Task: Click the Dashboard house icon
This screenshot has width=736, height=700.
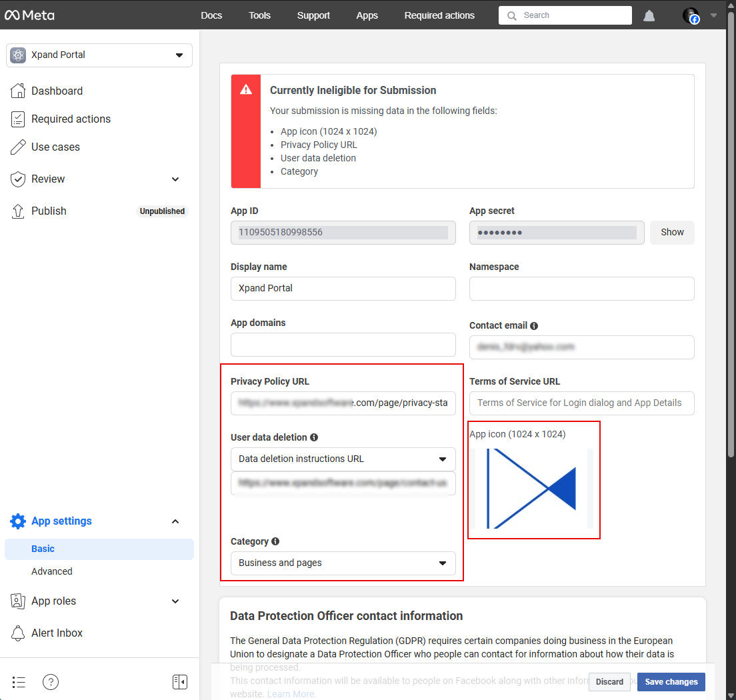Action: tap(18, 91)
